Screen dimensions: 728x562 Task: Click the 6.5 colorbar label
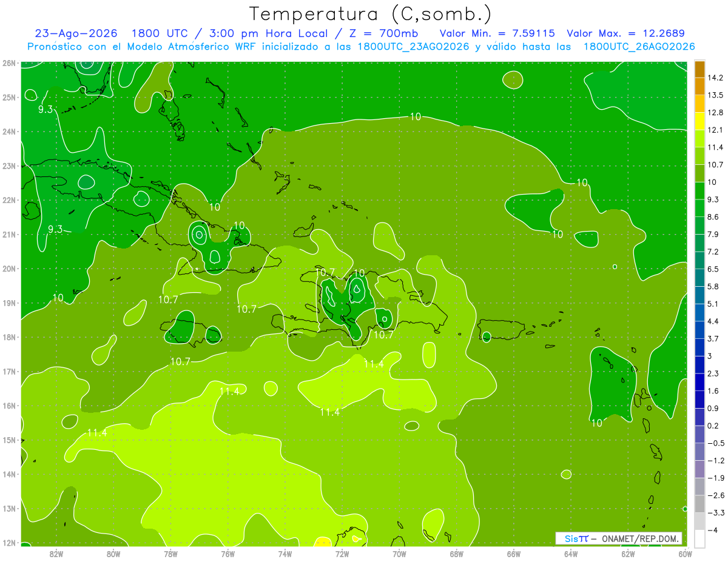coord(713,269)
